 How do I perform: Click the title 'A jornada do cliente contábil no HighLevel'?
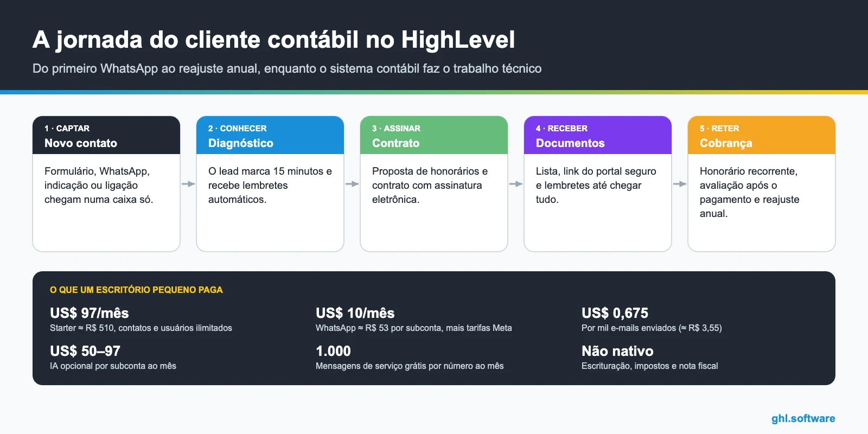tap(273, 40)
